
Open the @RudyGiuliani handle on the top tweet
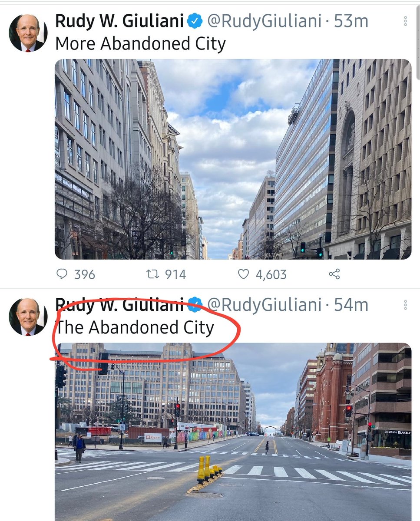click(x=265, y=22)
